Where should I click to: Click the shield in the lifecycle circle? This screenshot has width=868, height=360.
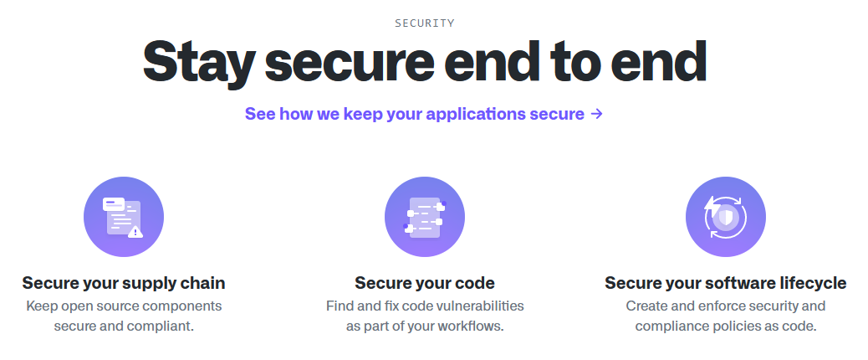point(727,219)
